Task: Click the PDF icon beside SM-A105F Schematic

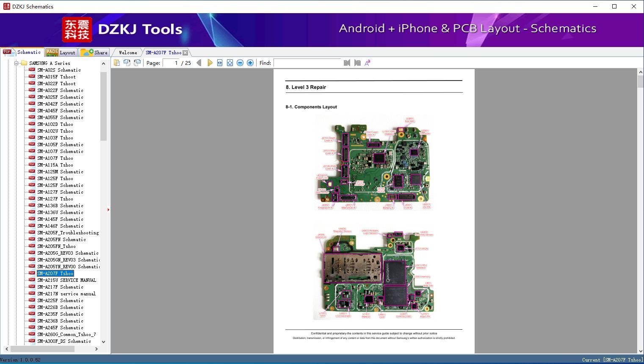Action: pos(32,144)
